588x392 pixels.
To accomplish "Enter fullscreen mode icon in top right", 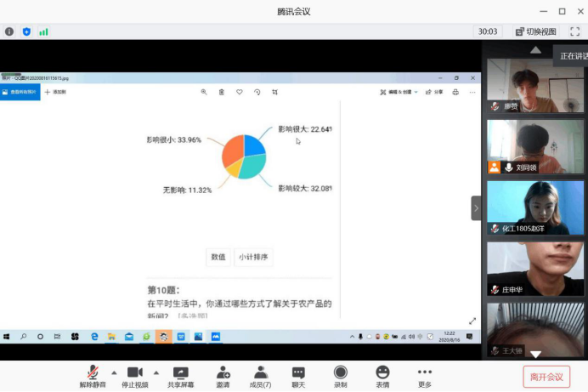I will click(x=574, y=31).
